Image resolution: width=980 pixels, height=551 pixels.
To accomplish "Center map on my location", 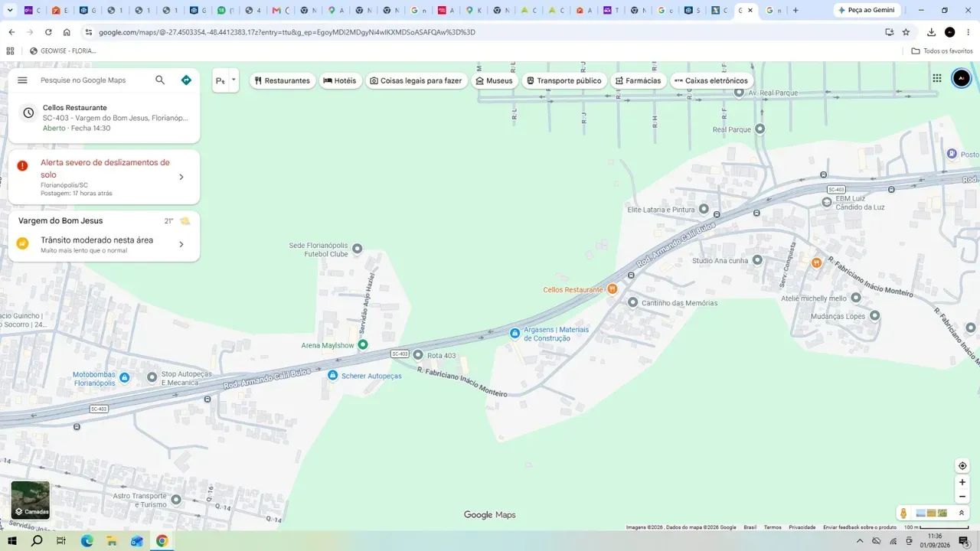I will point(962,466).
